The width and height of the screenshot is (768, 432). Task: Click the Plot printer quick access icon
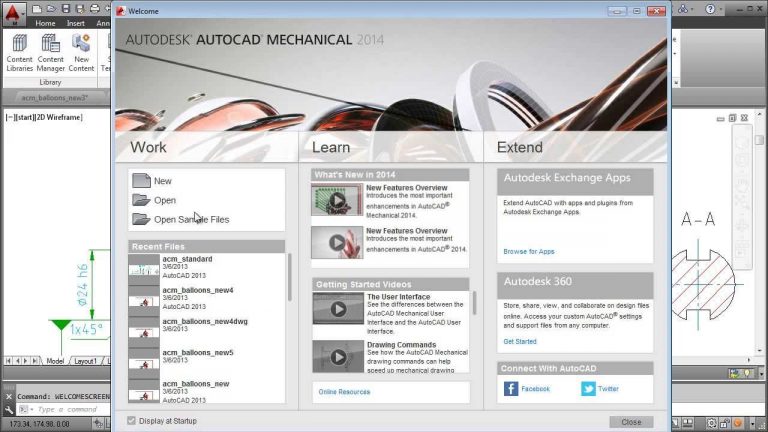[95, 9]
